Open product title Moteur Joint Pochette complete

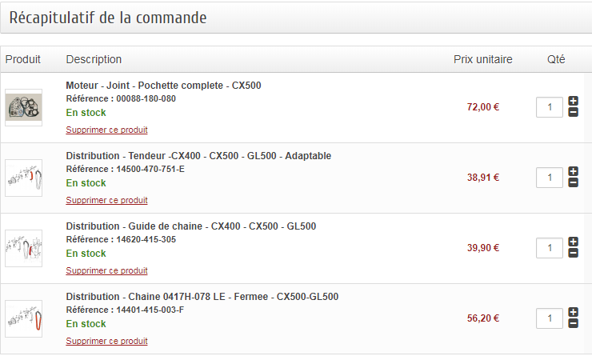coord(163,86)
